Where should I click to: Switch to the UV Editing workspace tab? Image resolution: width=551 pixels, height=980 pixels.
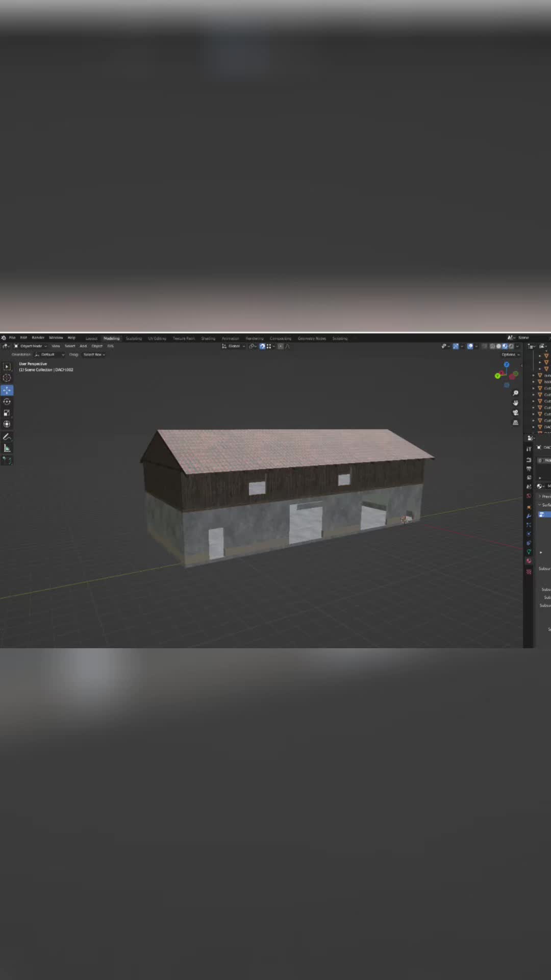[157, 338]
